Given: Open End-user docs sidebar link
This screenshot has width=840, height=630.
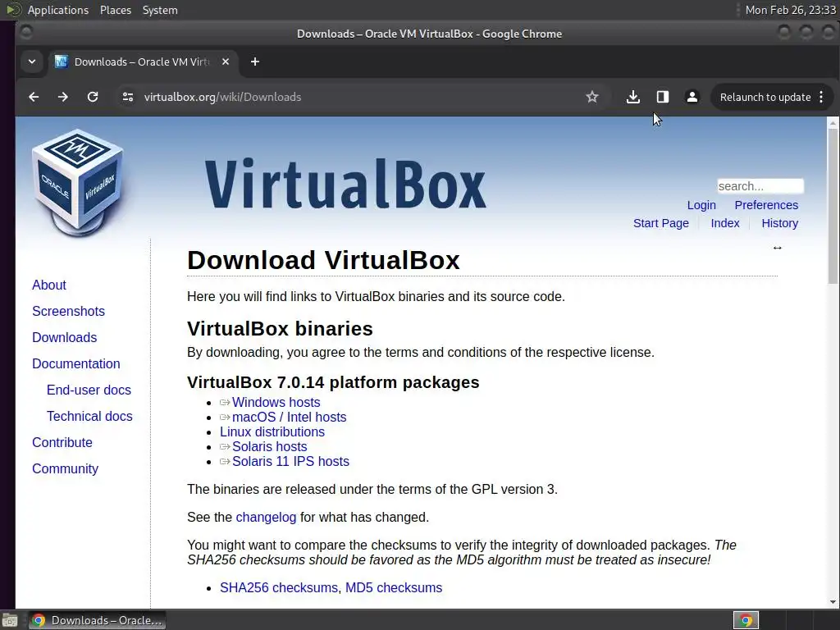Looking at the screenshot, I should [89, 390].
